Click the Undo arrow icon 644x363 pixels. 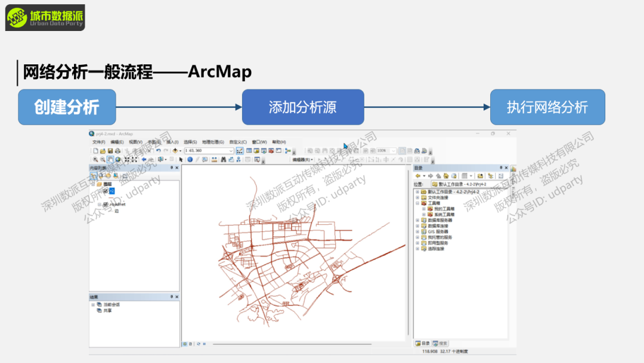pos(158,151)
